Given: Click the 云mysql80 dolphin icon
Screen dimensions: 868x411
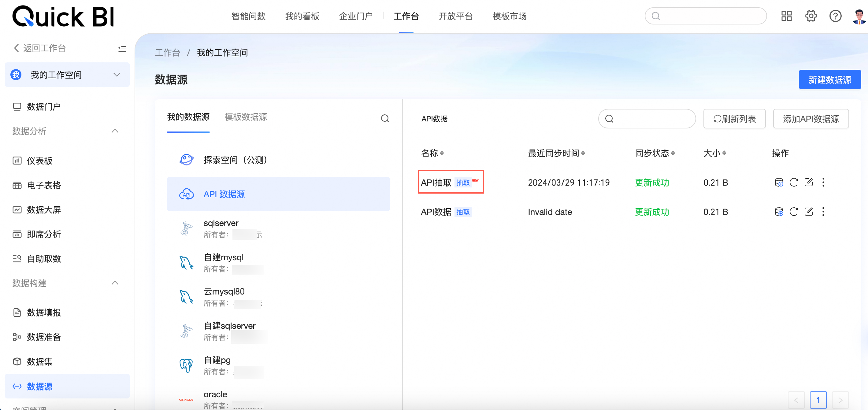Looking at the screenshot, I should 186,297.
